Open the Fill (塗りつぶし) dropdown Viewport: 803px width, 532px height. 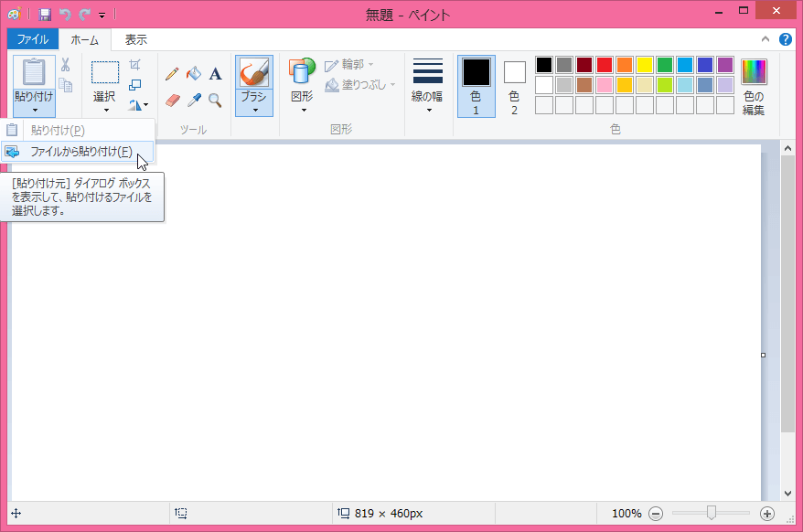coord(360,84)
